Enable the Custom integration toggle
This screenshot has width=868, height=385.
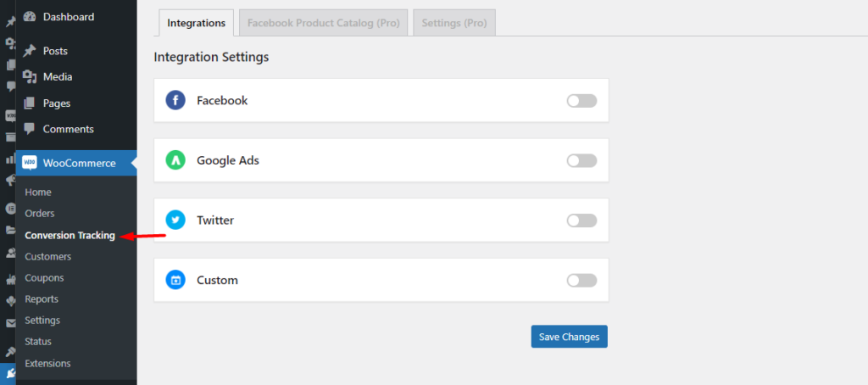pyautogui.click(x=581, y=281)
